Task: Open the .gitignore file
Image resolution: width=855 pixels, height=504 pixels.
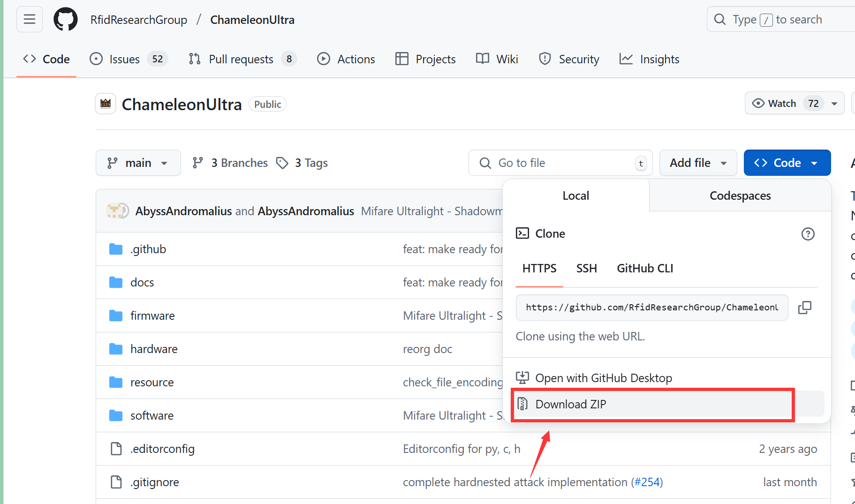Action: coord(155,482)
